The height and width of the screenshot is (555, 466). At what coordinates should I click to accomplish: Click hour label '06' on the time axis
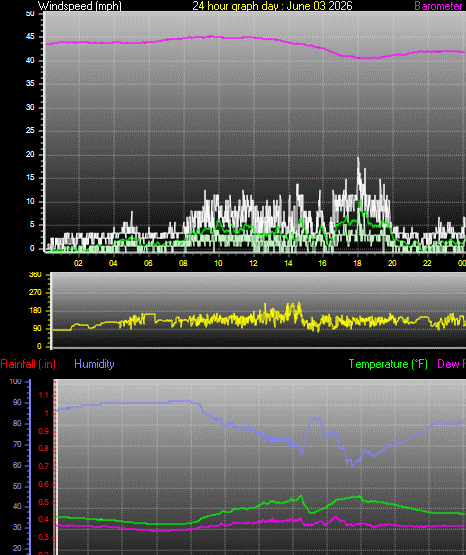coord(148,263)
